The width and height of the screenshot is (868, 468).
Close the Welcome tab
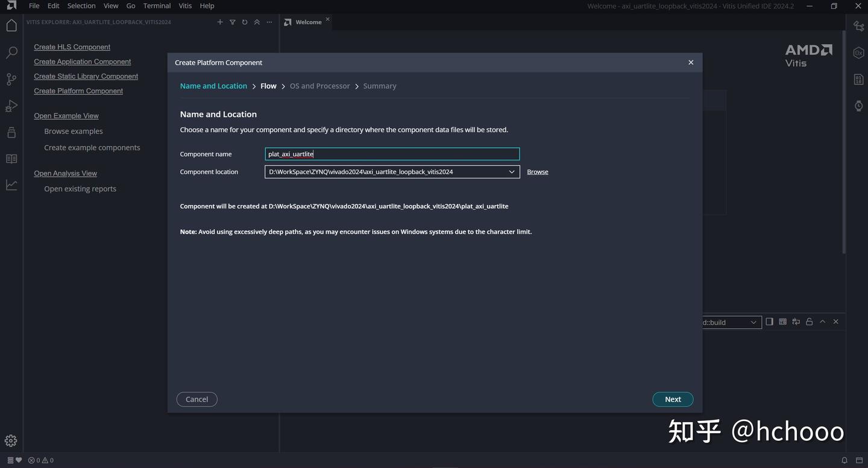(x=328, y=19)
